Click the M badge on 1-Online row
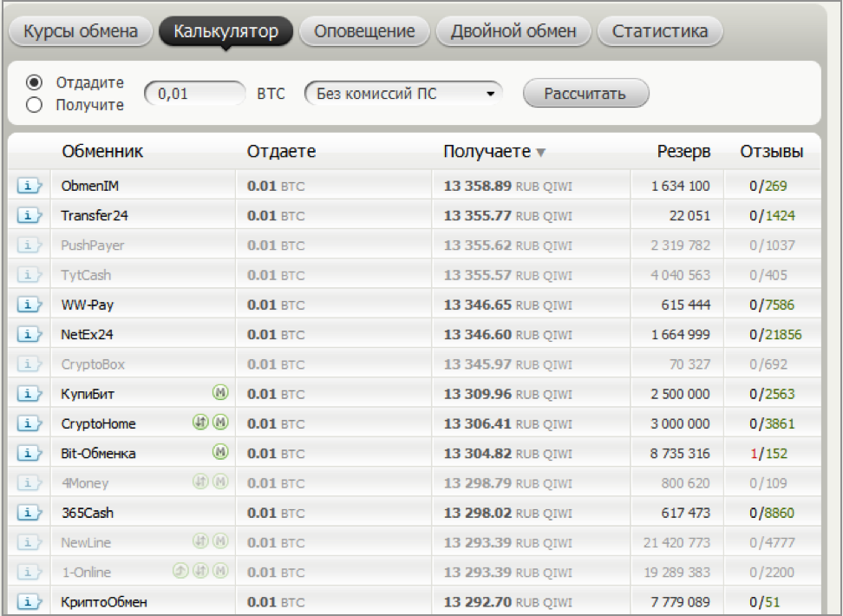Screen dimensions: 843x616 220,571
